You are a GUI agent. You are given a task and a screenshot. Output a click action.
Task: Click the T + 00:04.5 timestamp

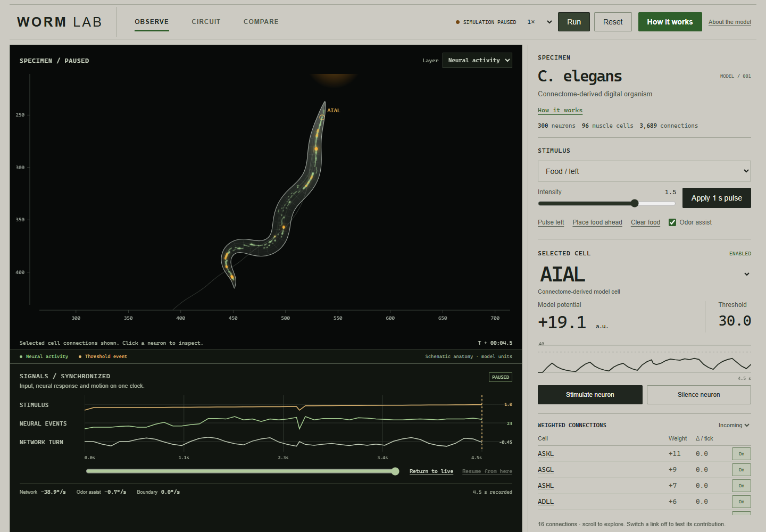(x=495, y=343)
